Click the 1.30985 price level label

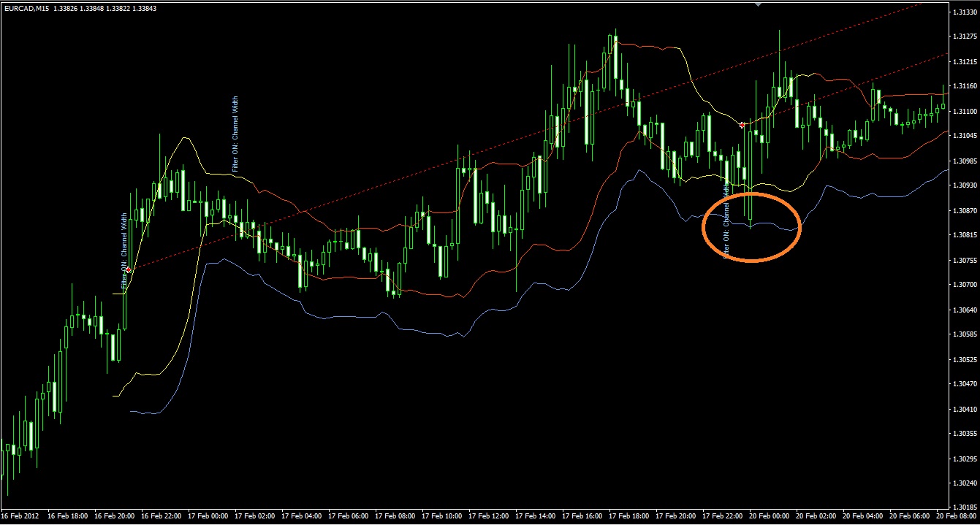point(965,161)
